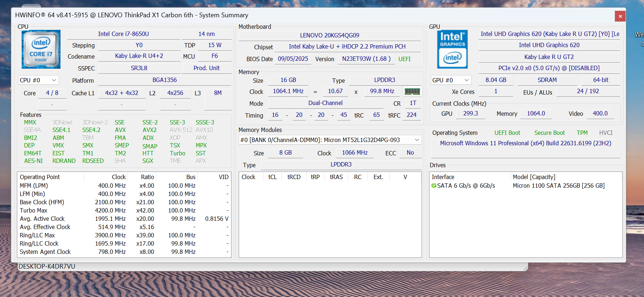Close the System Summary window
This screenshot has height=297, width=644.
tap(620, 16)
